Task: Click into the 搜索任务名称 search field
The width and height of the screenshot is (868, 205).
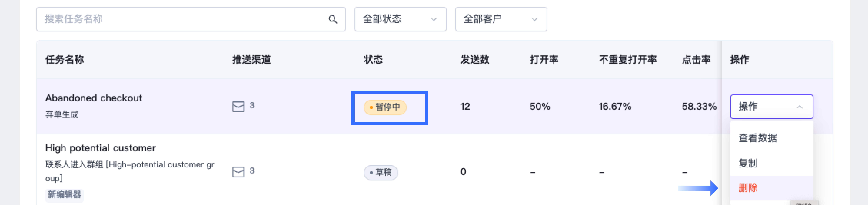Action: (x=182, y=19)
